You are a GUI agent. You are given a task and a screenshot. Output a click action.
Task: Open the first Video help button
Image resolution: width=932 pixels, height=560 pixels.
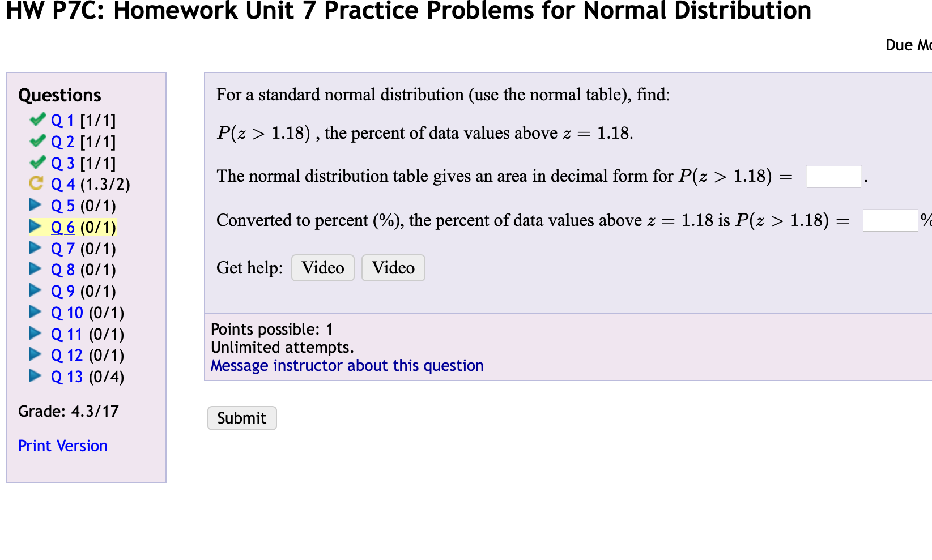click(322, 267)
